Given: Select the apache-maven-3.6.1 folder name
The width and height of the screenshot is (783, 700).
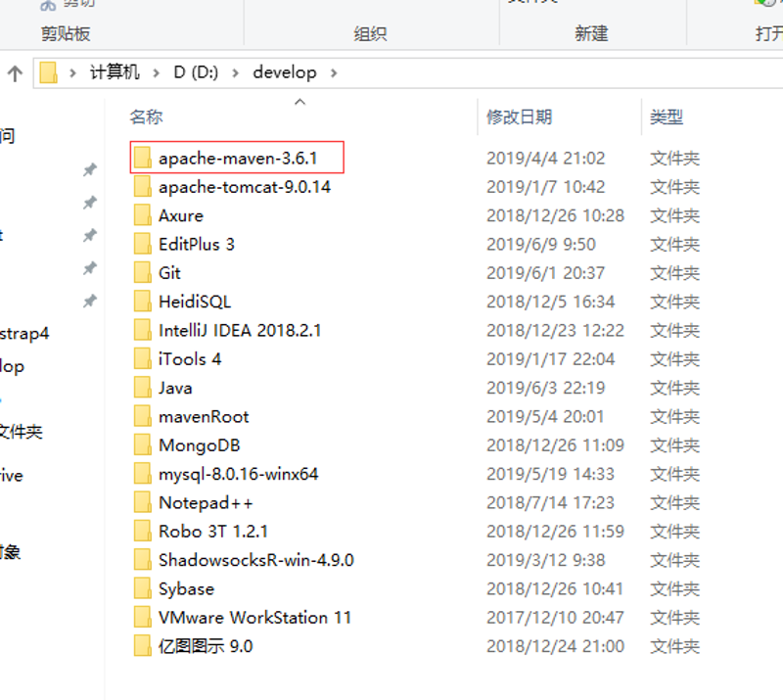Looking at the screenshot, I should [x=238, y=159].
